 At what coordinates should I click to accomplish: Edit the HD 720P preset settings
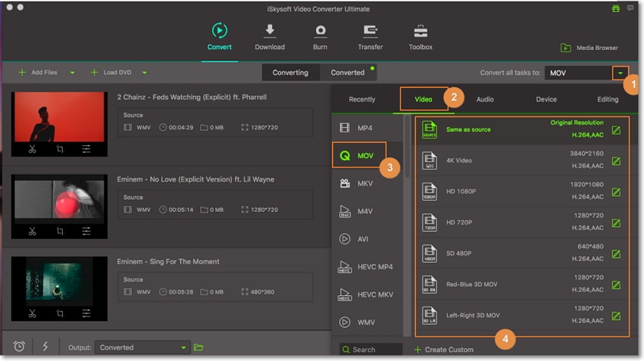pyautogui.click(x=616, y=223)
